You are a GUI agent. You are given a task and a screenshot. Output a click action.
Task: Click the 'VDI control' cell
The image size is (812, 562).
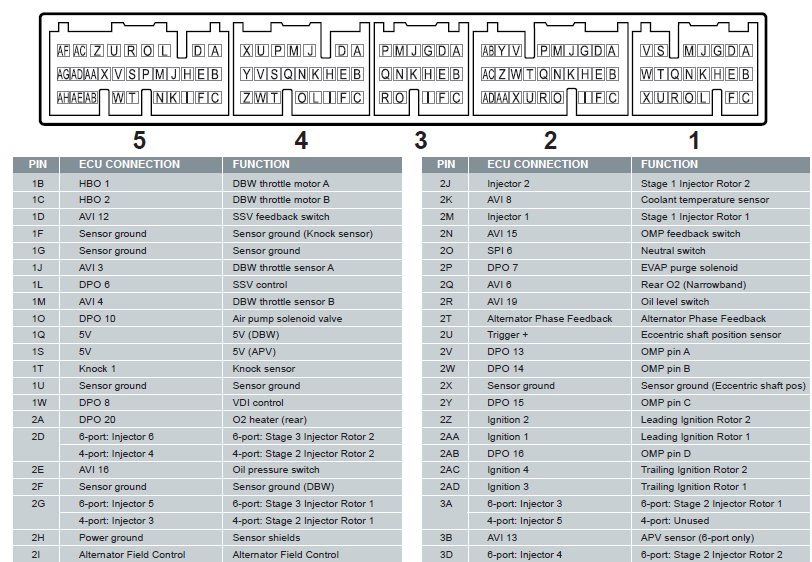(312, 402)
